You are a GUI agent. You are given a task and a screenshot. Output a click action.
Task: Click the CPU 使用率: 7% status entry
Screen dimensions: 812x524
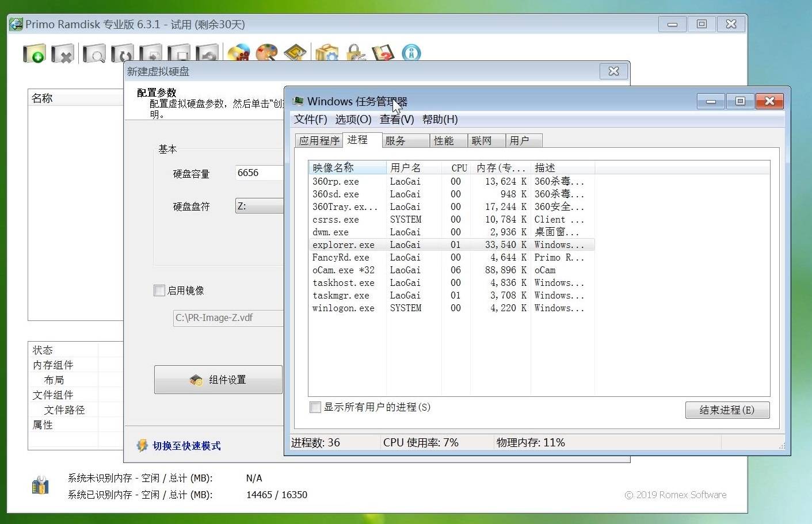coord(421,442)
